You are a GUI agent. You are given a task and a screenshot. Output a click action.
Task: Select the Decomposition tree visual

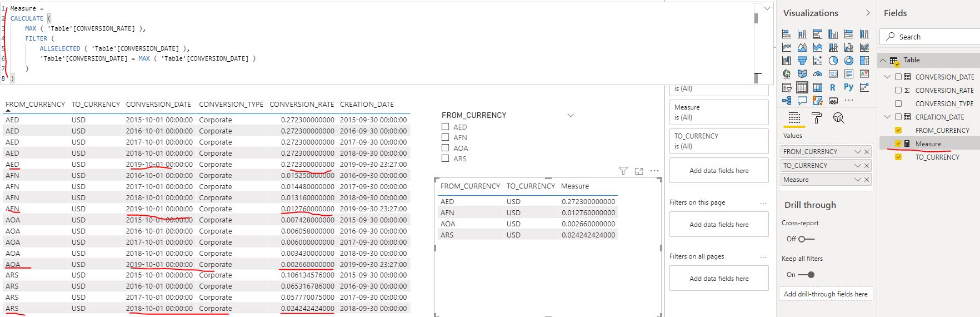tap(787, 101)
